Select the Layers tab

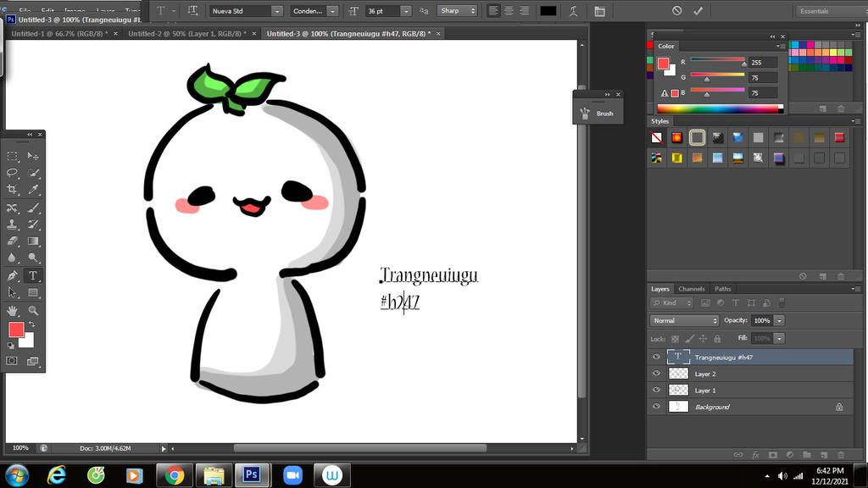pyautogui.click(x=659, y=289)
